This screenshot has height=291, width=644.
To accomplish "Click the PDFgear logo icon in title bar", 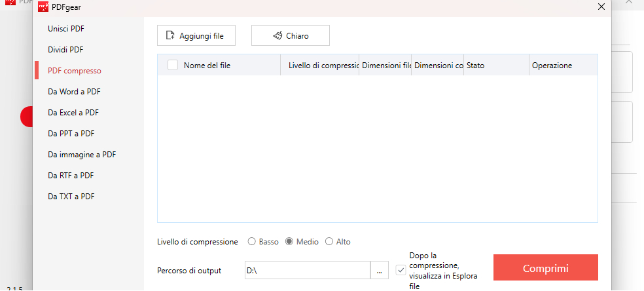I will click(x=44, y=7).
